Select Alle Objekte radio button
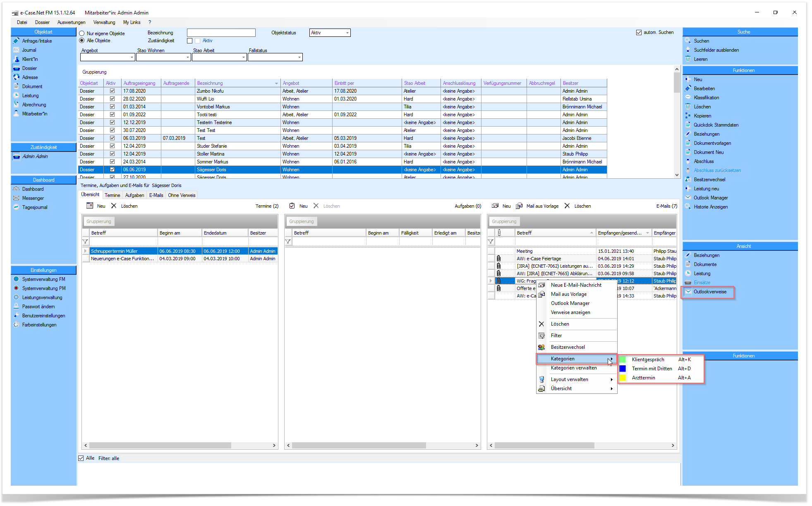Image resolution: width=812 pixels, height=506 pixels. tap(82, 41)
